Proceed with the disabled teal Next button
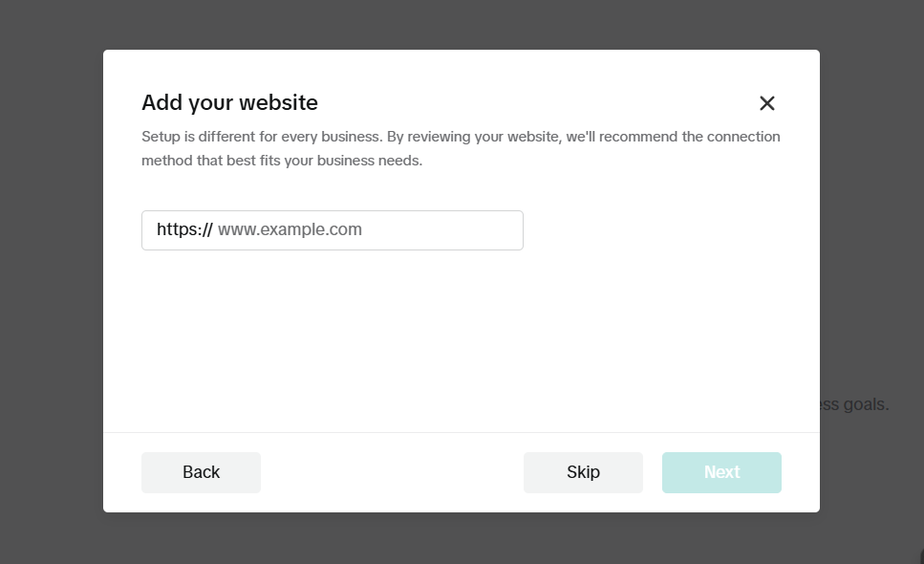The width and height of the screenshot is (924, 564). click(721, 472)
